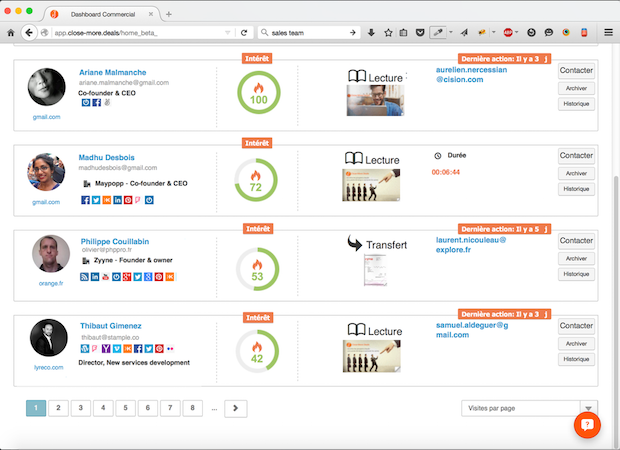This screenshot has height=450, width=620.
Task: Expand the Visites par page dropdown
Action: (x=589, y=408)
